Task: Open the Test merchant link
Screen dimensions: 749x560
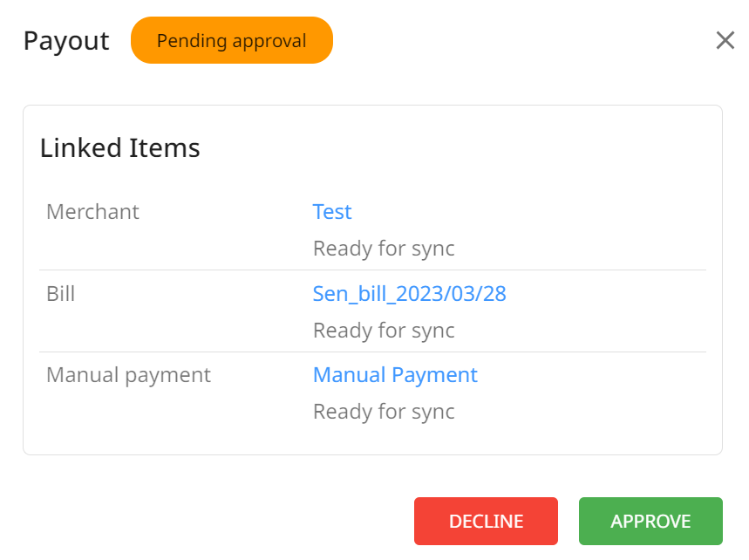Action: 332,212
